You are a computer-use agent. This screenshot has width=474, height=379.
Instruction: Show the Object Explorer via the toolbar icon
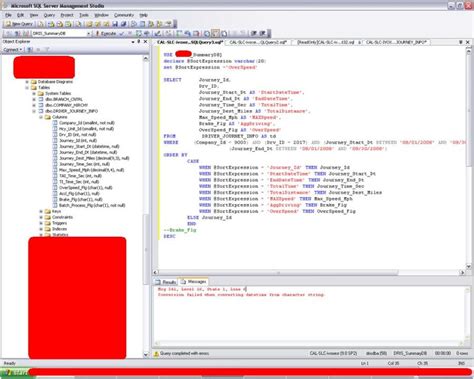[151, 24]
